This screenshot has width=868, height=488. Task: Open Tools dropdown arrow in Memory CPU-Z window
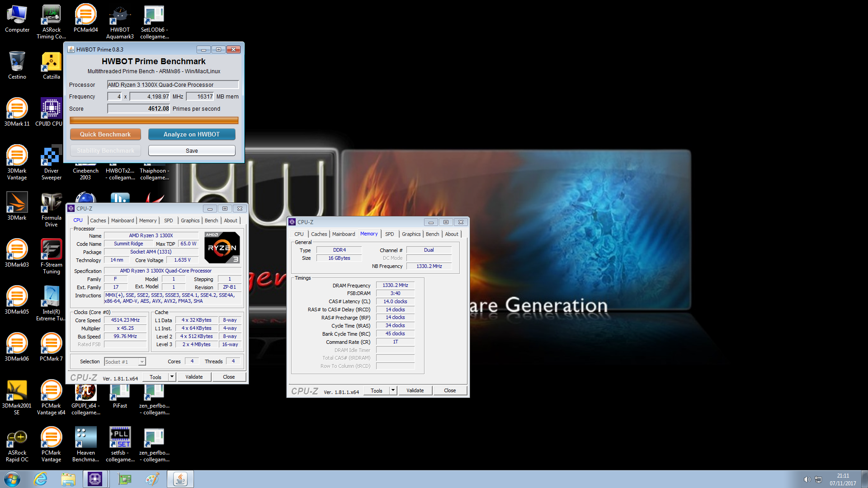tap(393, 390)
